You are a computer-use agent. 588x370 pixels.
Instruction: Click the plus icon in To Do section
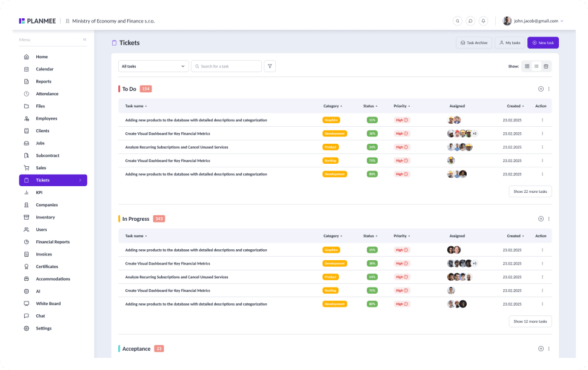tap(541, 89)
